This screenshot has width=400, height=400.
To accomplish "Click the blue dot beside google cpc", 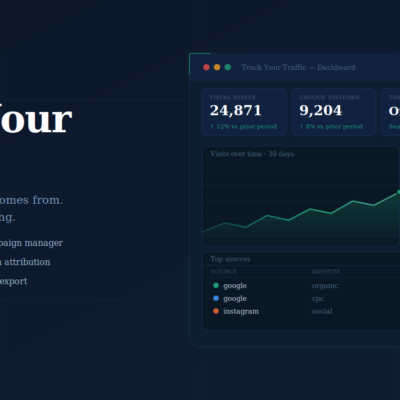I will pyautogui.click(x=216, y=298).
